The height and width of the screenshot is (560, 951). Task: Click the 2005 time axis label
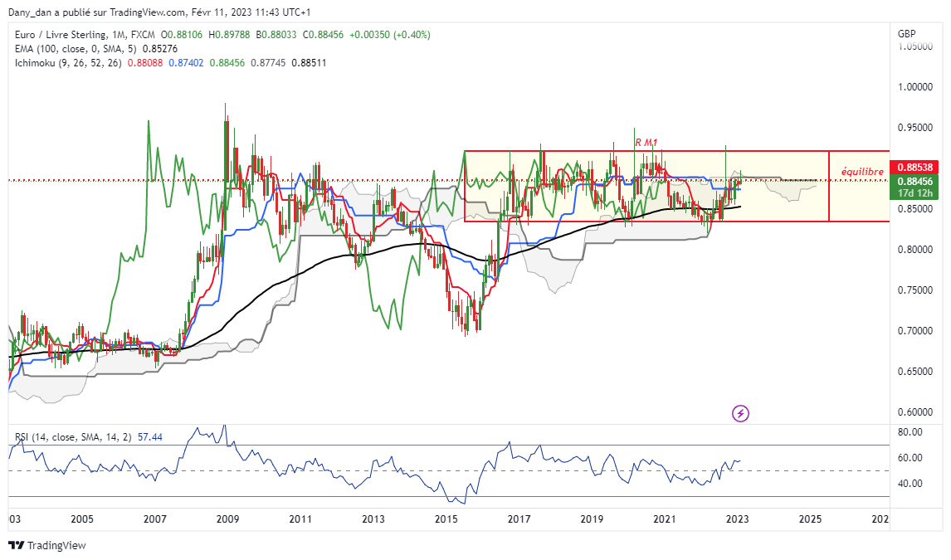[82, 519]
